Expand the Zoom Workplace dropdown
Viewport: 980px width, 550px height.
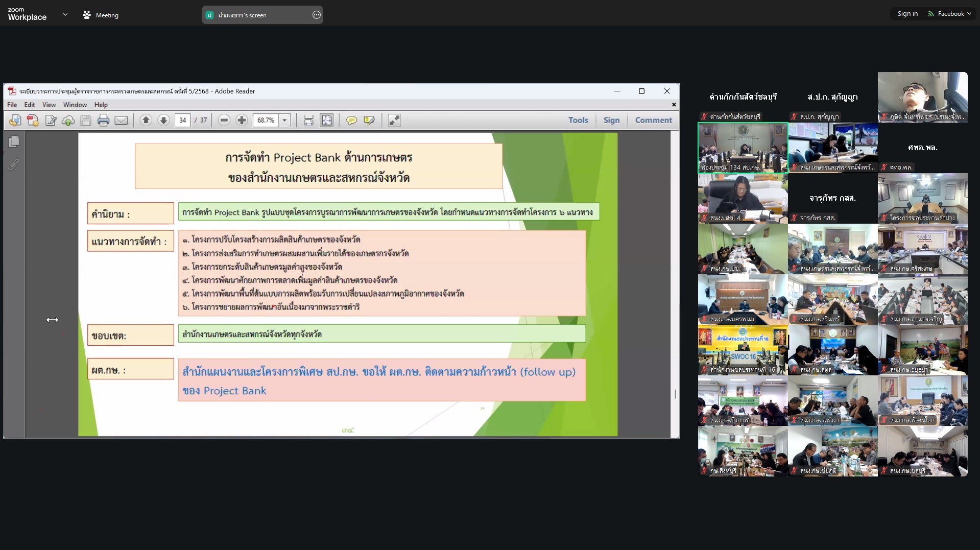point(65,15)
